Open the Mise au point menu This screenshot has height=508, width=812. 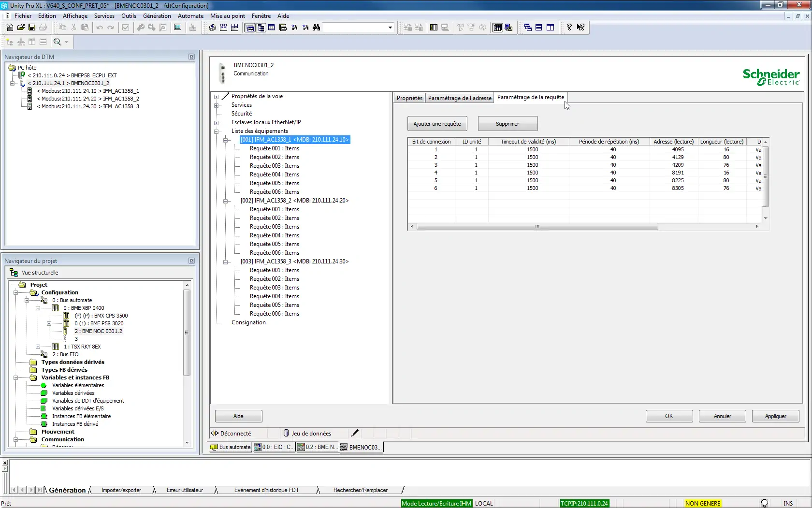click(228, 15)
